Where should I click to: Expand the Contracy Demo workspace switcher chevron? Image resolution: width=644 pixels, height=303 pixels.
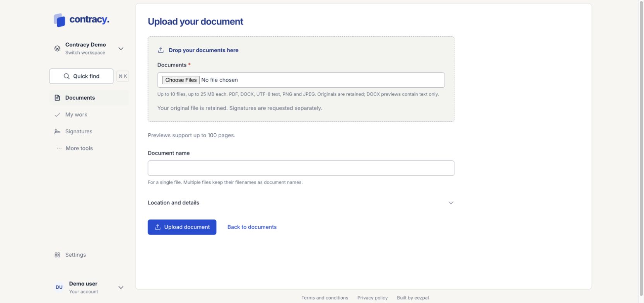pos(121,49)
